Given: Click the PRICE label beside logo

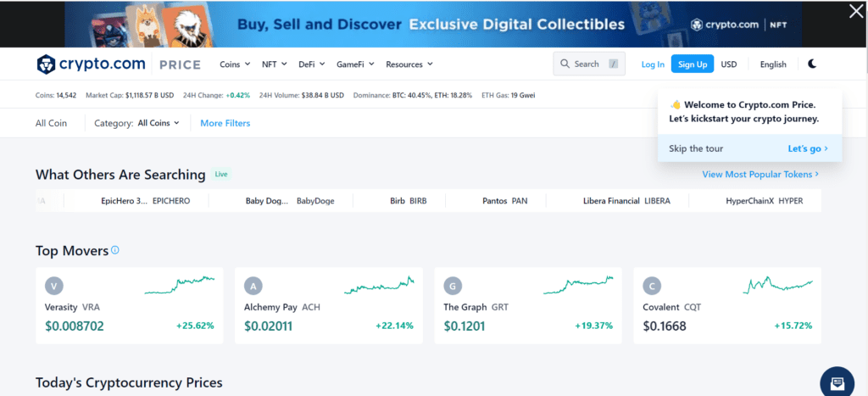Looking at the screenshot, I should click(x=180, y=64).
